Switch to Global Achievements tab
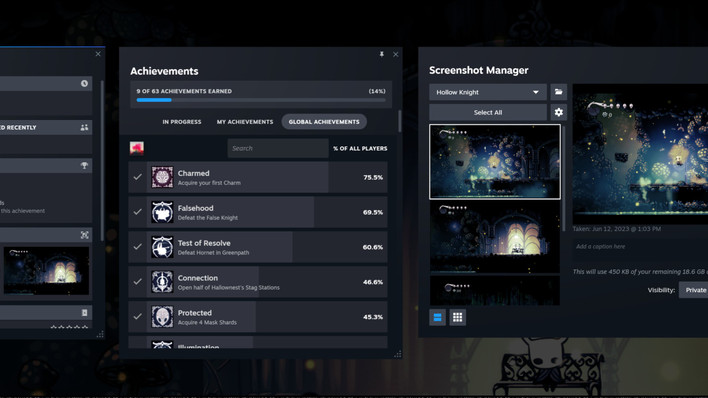Viewport: 708px width, 398px height. [324, 122]
